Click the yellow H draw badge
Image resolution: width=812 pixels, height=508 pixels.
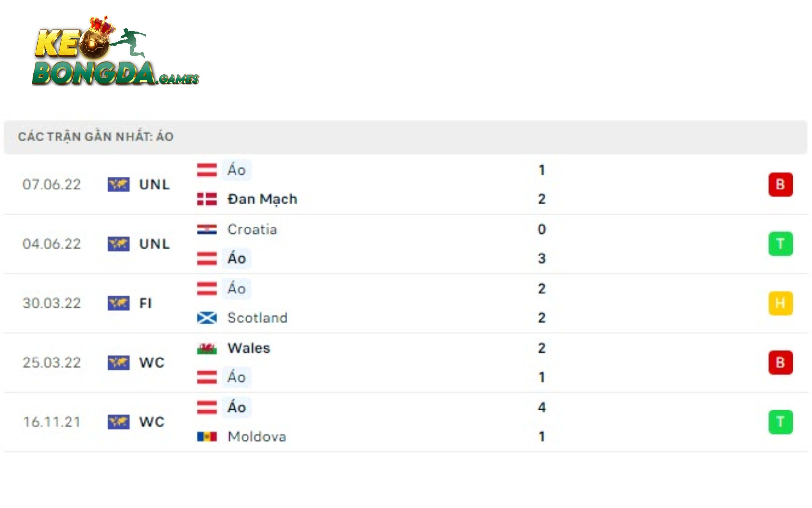[780, 303]
